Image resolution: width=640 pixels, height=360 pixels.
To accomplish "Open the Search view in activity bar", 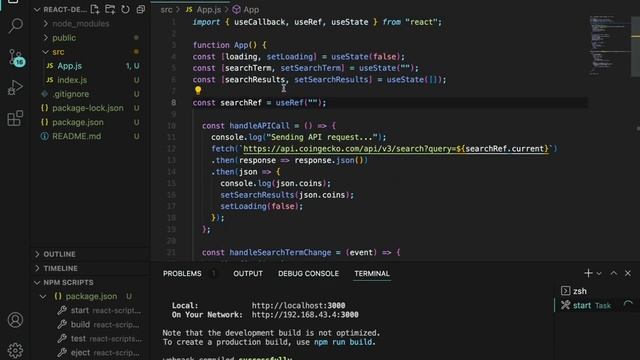I will pos(16,26).
